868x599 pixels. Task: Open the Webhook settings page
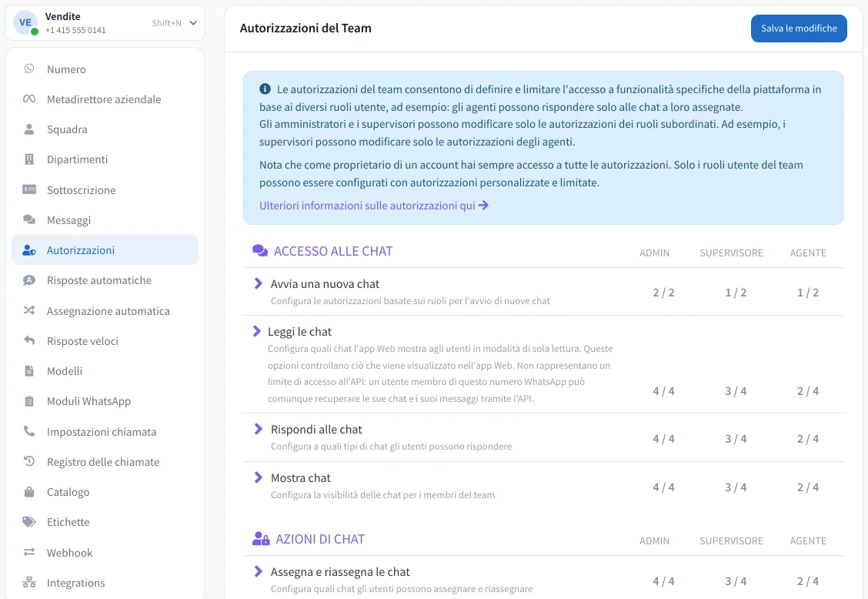pos(105,552)
